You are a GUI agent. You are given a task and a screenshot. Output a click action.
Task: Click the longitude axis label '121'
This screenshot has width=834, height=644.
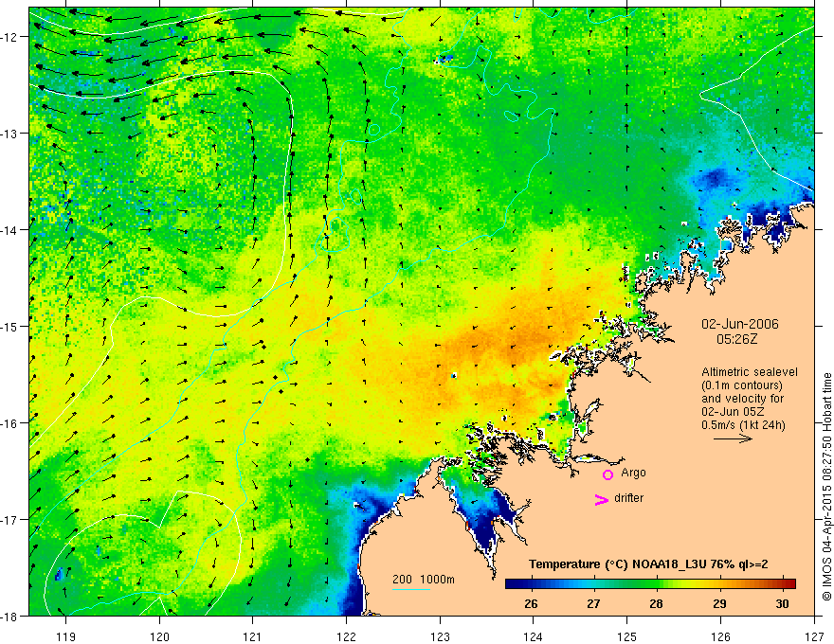(x=253, y=636)
